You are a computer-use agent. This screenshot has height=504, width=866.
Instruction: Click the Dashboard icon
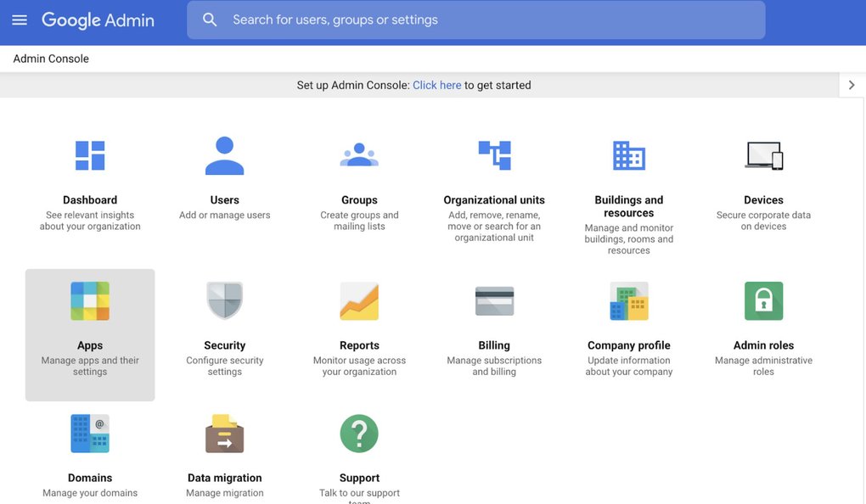click(x=90, y=155)
